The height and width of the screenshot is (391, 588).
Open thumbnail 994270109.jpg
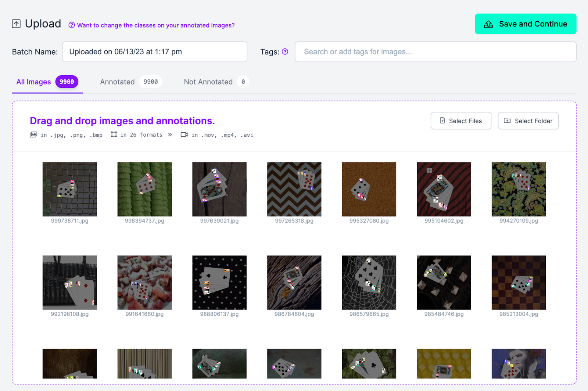point(519,189)
